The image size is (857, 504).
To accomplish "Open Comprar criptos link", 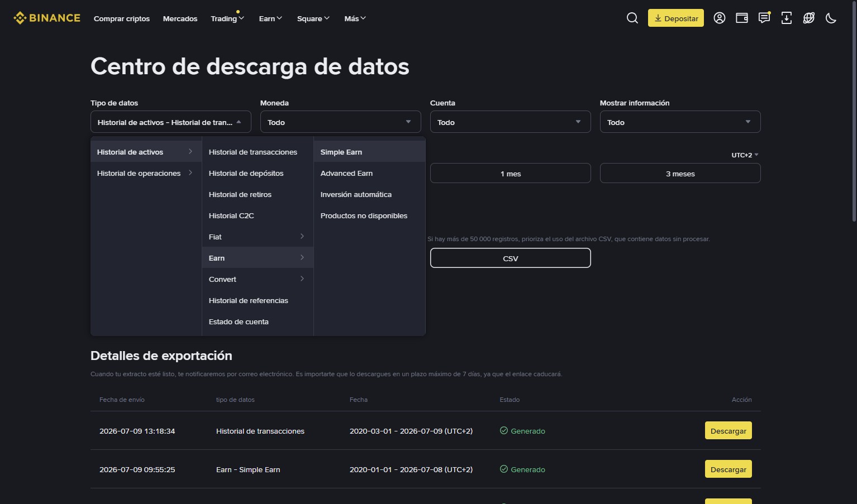I will coord(122,18).
